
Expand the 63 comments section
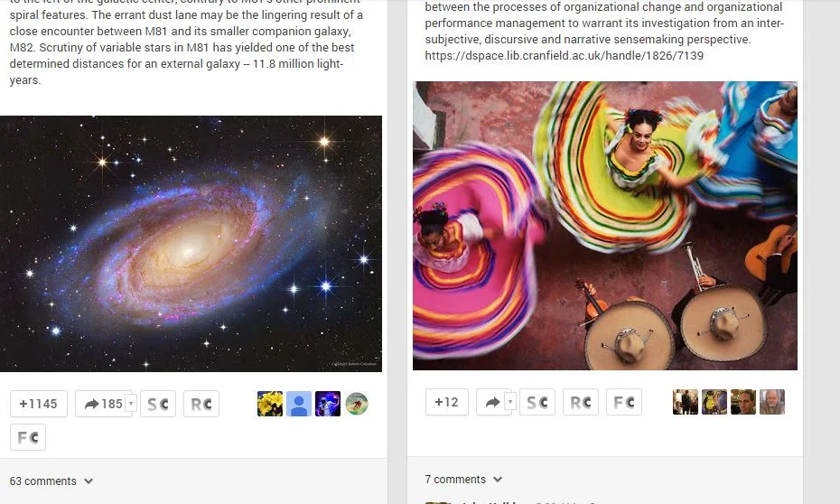click(x=51, y=481)
